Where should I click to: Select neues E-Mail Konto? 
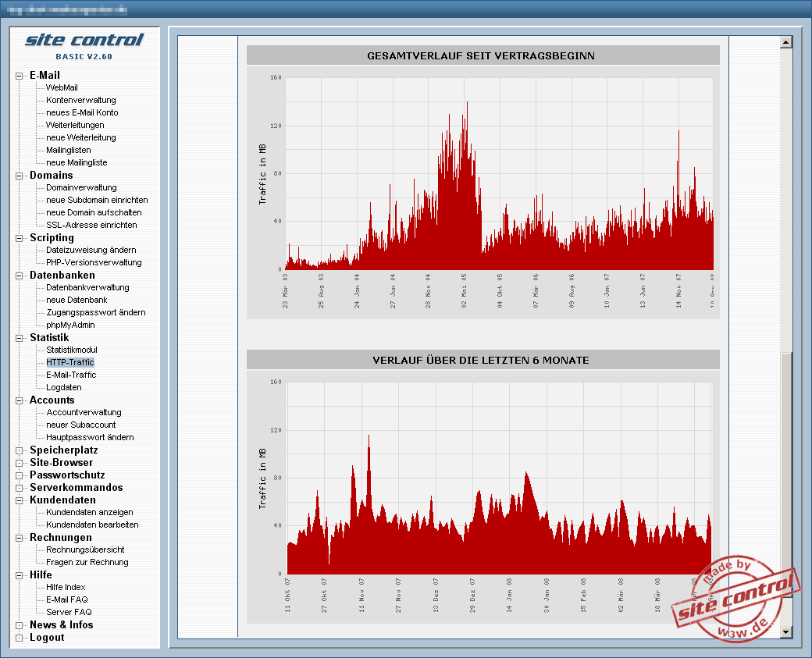pos(82,112)
